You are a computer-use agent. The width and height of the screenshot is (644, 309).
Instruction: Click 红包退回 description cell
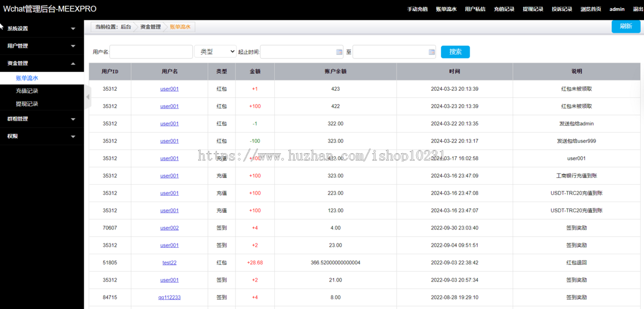tap(576, 263)
